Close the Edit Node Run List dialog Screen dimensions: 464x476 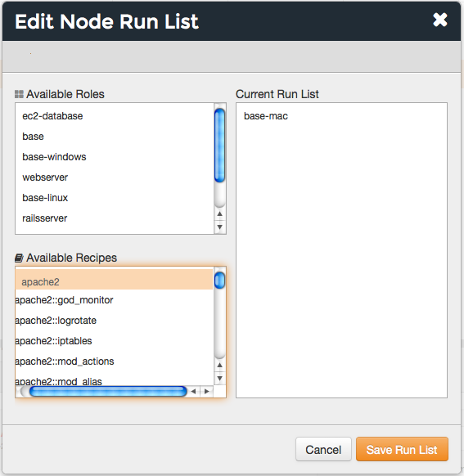point(440,20)
